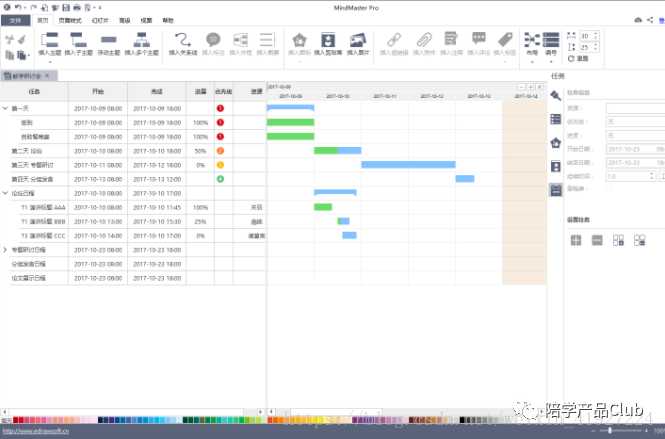This screenshot has width=665, height=439.
Task: Expand the 专题研讨日程 task group
Action: tap(5, 250)
